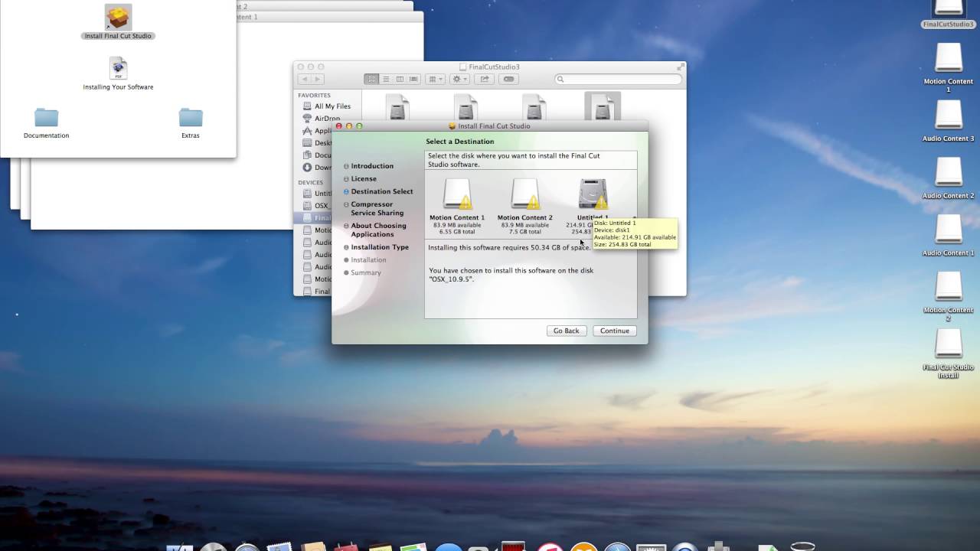Click the Continue button
The width and height of the screenshot is (980, 551).
pos(614,331)
